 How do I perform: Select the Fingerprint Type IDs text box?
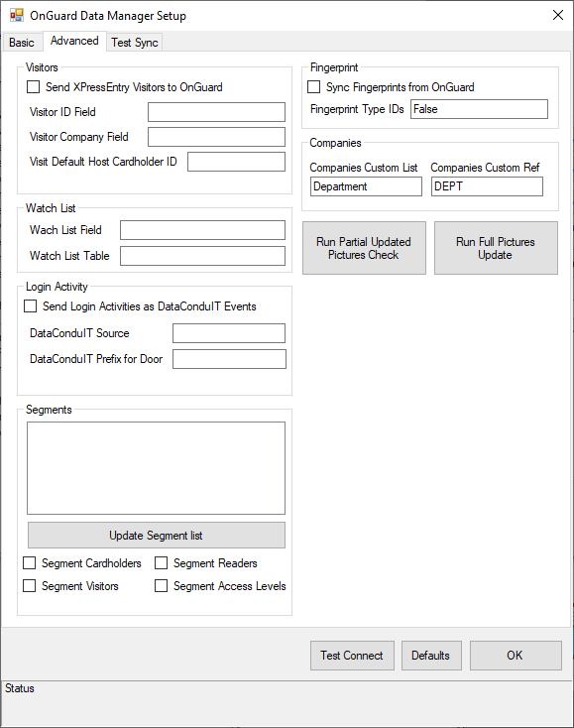(x=480, y=109)
